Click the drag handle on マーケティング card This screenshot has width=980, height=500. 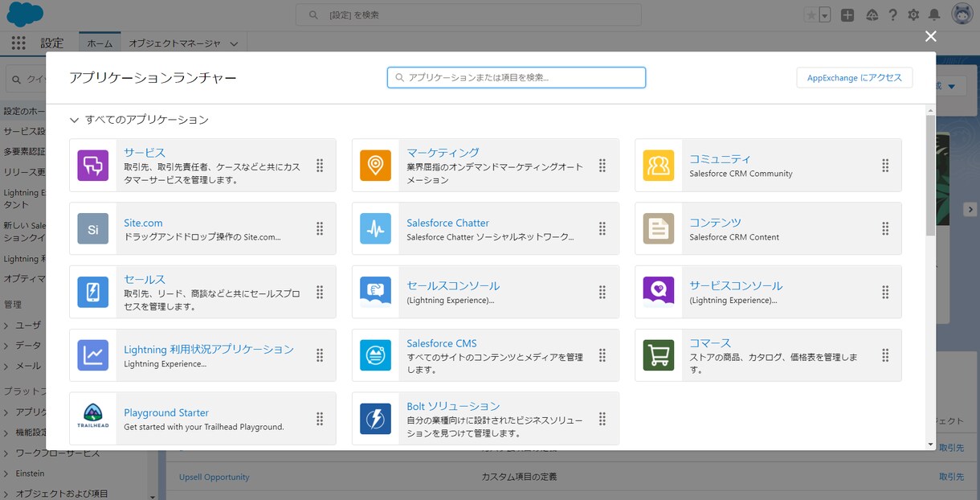[602, 166]
